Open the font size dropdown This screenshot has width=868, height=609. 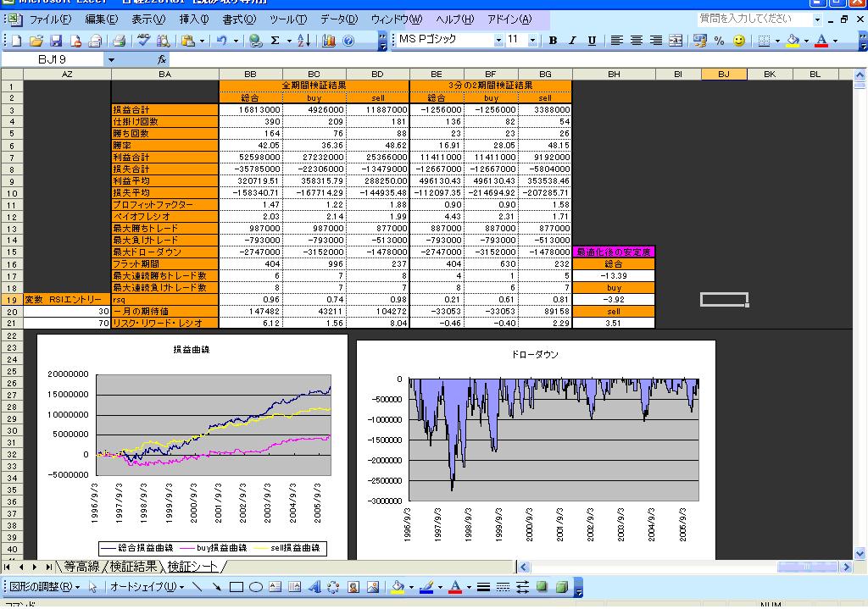point(532,40)
